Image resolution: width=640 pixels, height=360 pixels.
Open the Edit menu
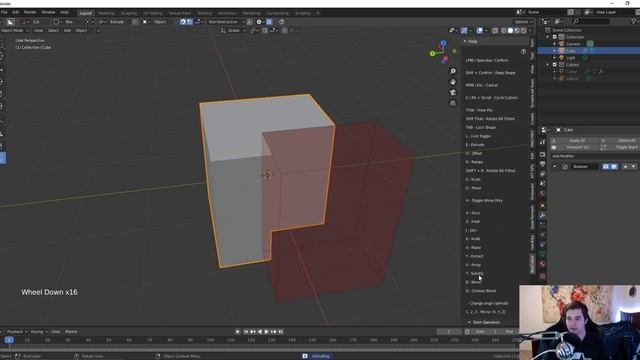16,12
